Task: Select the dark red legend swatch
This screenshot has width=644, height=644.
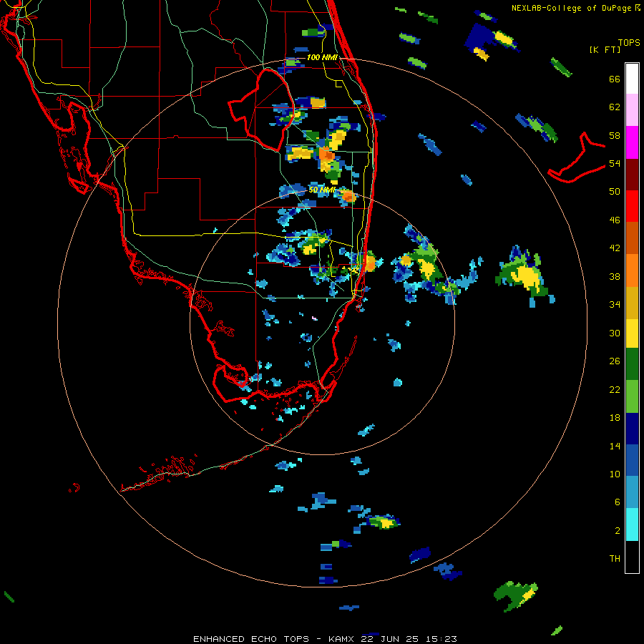Action: [632, 174]
